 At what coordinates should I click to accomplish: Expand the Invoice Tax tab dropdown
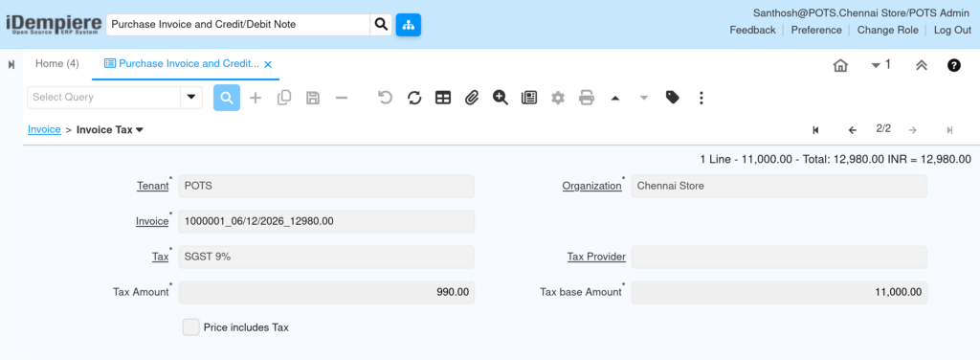click(140, 130)
